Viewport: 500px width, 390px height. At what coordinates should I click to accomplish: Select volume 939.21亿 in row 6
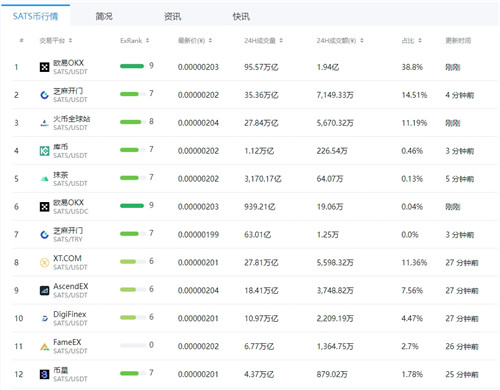coord(260,207)
